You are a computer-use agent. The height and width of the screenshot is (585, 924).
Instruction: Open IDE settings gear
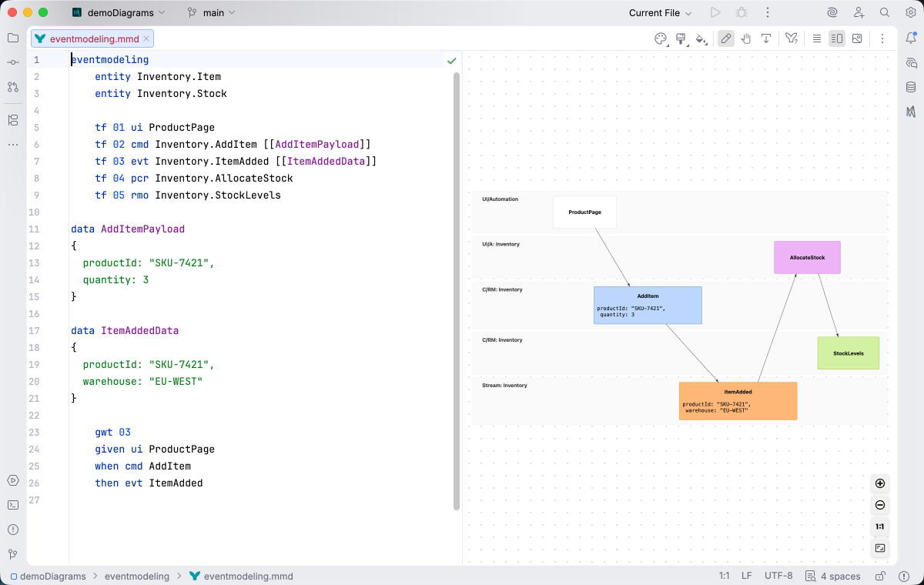911,12
